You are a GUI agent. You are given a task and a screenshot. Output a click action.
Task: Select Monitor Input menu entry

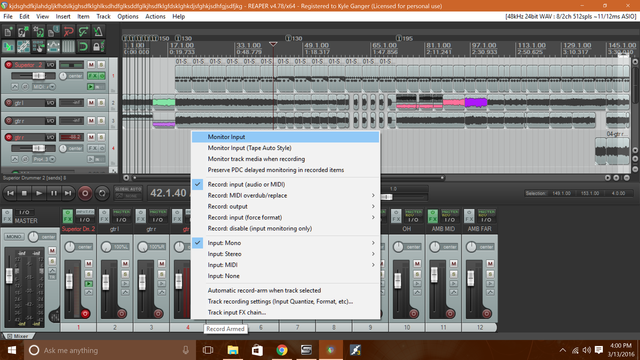pyautogui.click(x=285, y=137)
